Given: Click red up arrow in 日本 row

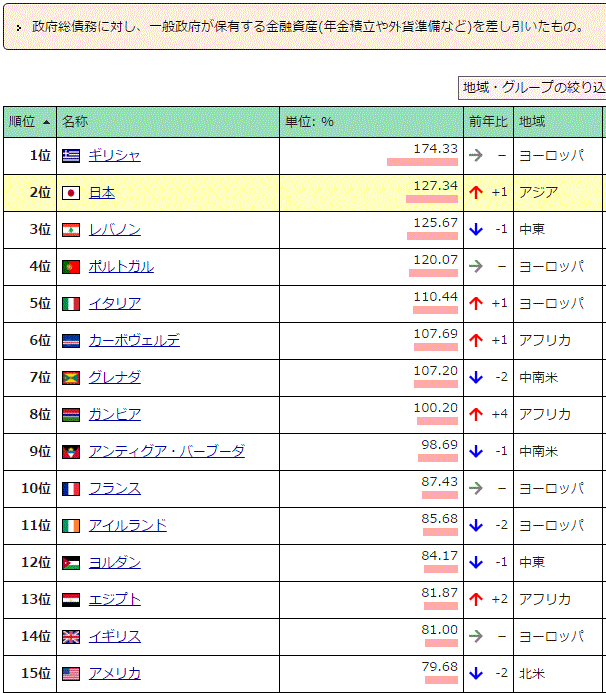Looking at the screenshot, I should pos(476,192).
